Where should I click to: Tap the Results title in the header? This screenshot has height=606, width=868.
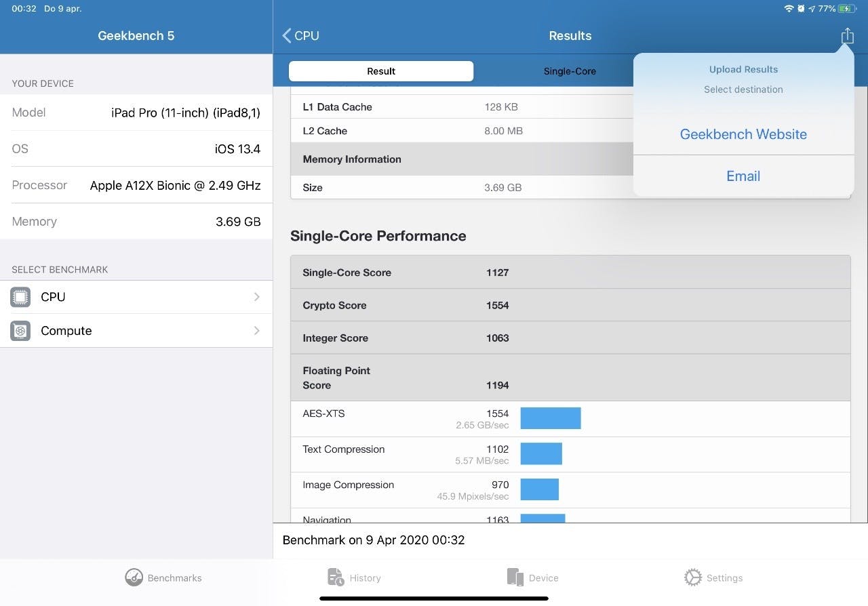(x=570, y=36)
